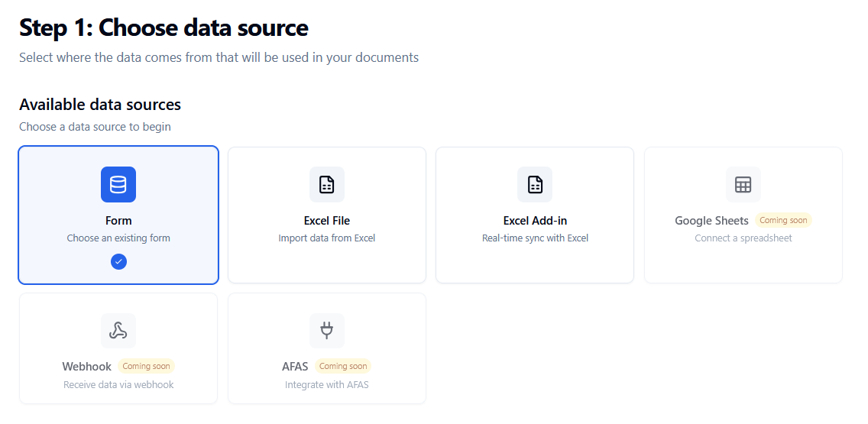Viewport: 868px width, 424px height.
Task: Select the Webhook icon
Action: tap(118, 331)
